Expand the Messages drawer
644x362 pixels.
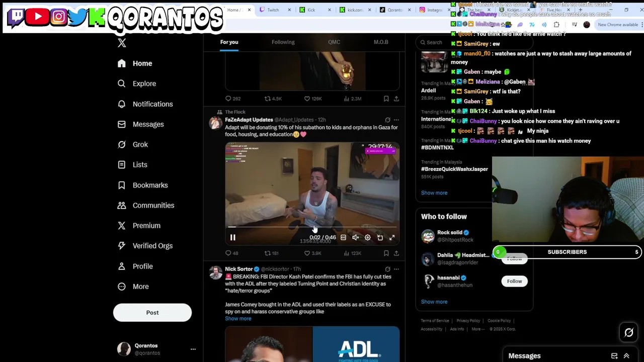[626, 356]
